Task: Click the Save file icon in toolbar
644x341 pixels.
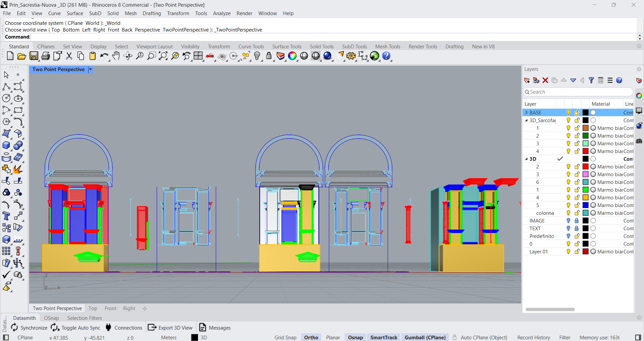Action: point(34,56)
